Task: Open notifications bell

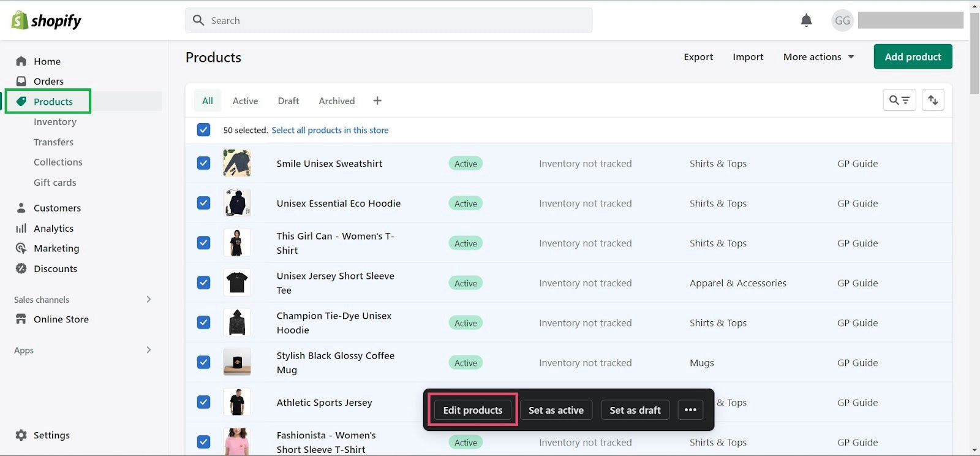Action: (x=806, y=20)
